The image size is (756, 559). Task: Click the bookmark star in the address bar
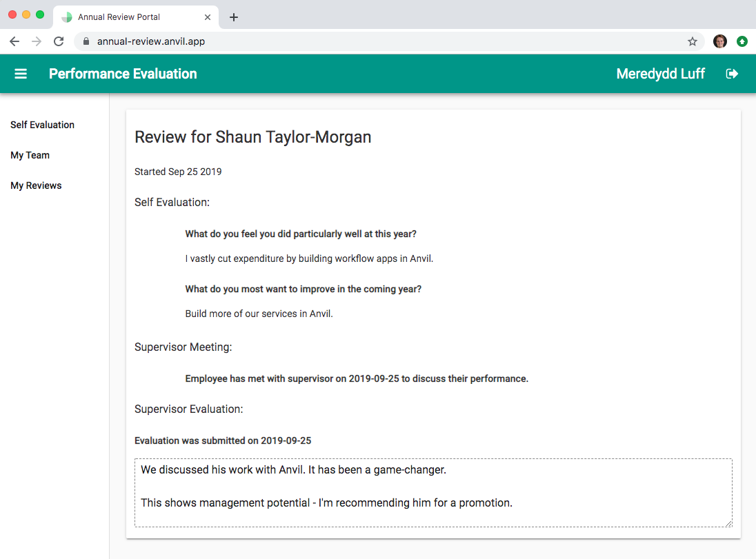[x=692, y=41]
